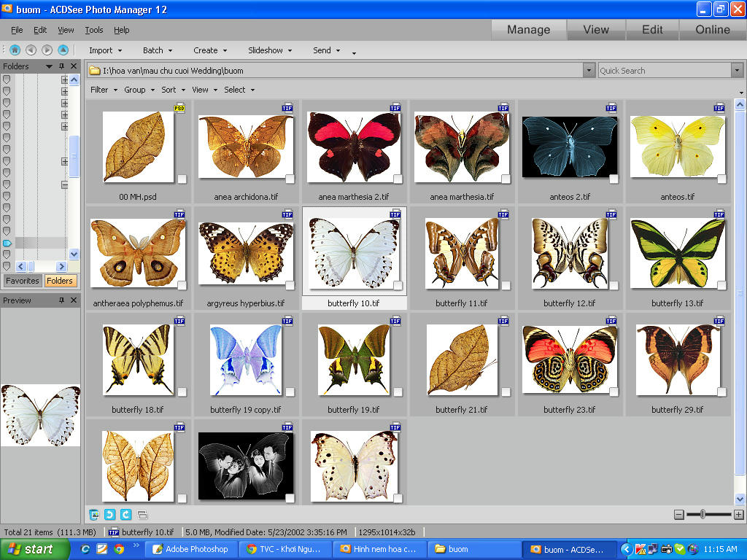Go up one folder level with the Up arrow

pos(63,50)
